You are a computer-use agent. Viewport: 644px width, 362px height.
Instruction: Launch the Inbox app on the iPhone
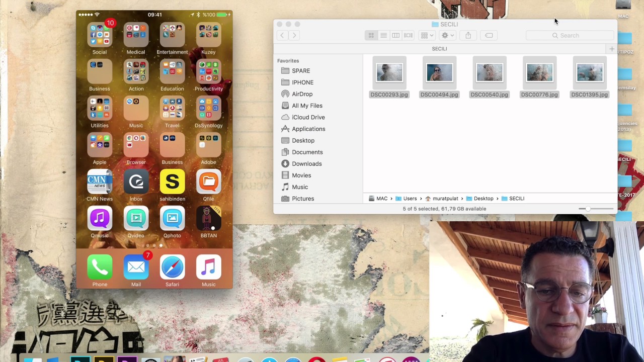pos(136,182)
